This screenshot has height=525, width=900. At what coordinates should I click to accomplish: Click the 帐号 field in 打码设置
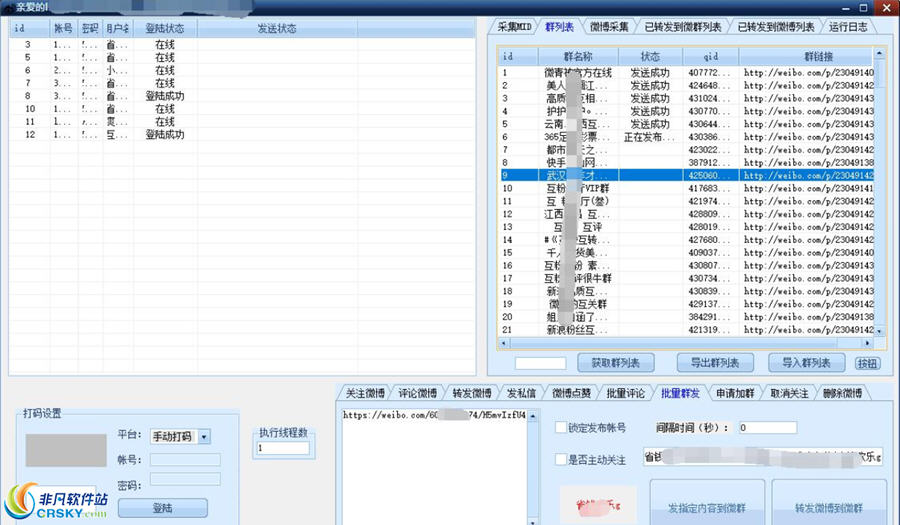coord(185,460)
